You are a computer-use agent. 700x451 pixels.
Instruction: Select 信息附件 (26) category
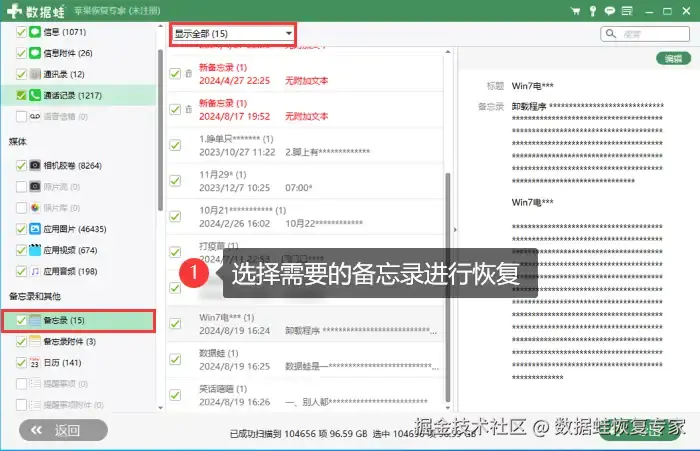click(68, 53)
